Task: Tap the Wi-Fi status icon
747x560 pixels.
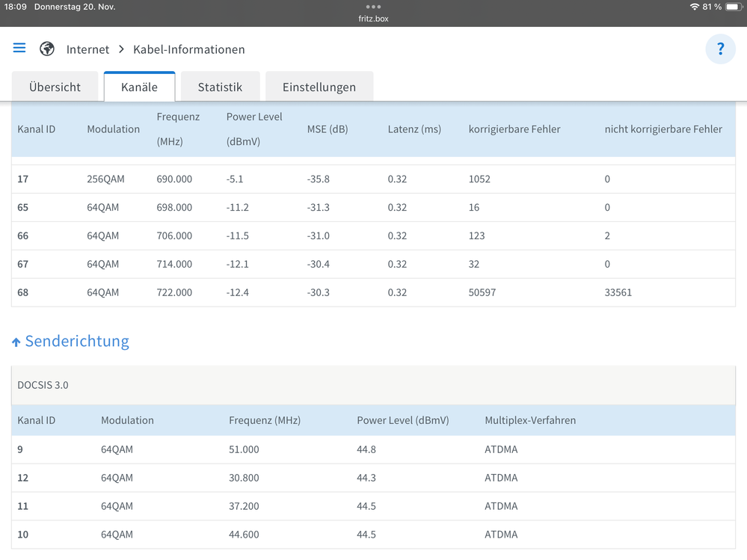Action: pos(694,7)
